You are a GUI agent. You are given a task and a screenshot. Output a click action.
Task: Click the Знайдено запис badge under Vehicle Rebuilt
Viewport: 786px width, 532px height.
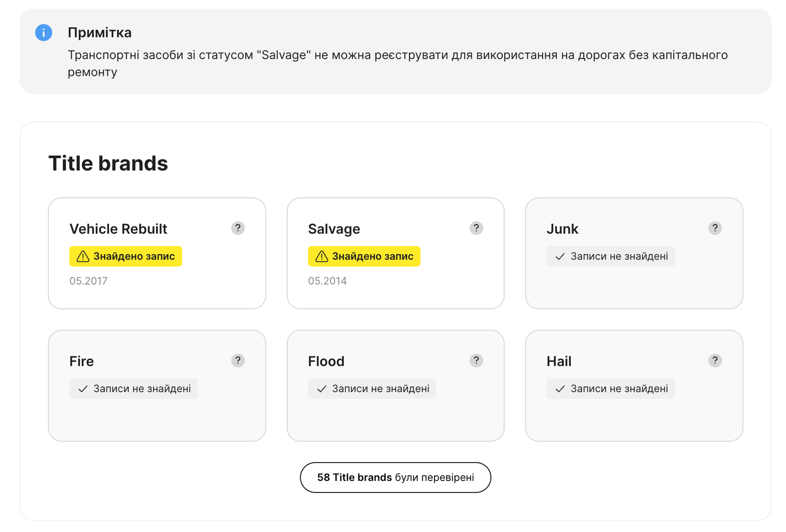pos(125,256)
